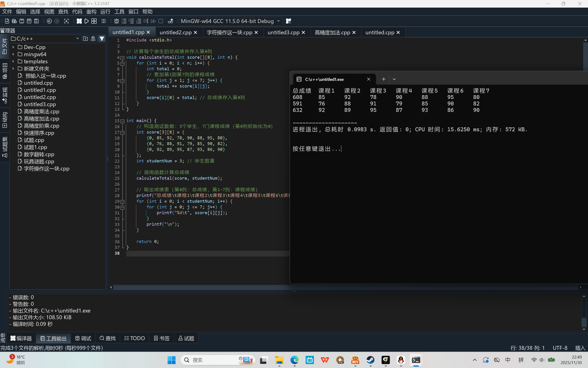Click the new folder icon in file panel
This screenshot has height=368, width=588.
pyautogui.click(x=85, y=39)
